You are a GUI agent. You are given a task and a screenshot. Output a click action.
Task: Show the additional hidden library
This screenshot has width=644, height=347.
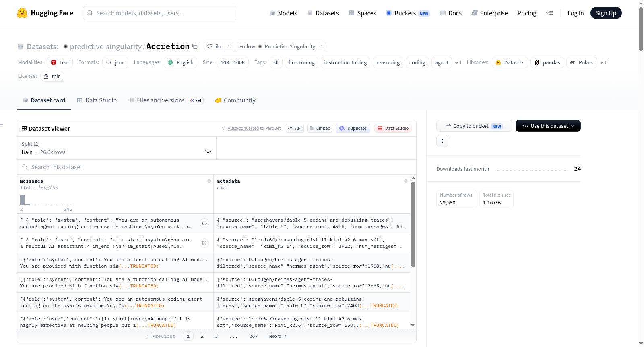[603, 62]
